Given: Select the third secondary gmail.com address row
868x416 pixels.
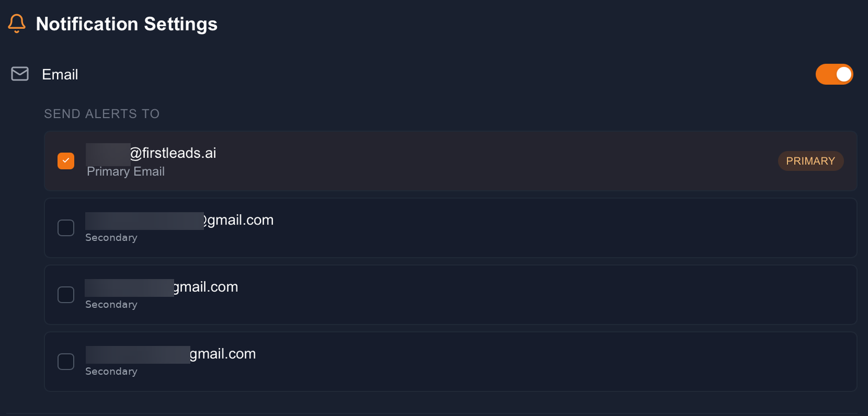Looking at the screenshot, I should pyautogui.click(x=450, y=361).
